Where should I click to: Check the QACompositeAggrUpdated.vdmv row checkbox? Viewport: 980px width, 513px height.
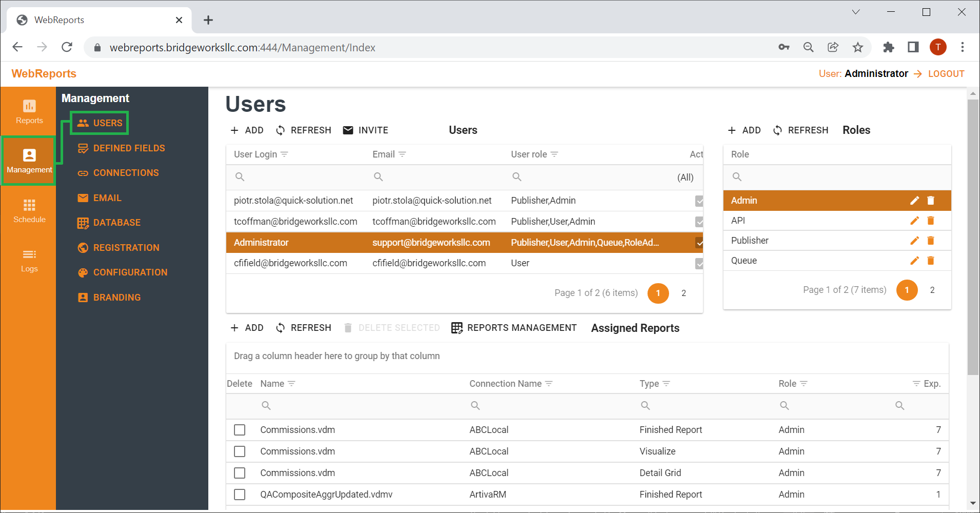[x=240, y=495]
